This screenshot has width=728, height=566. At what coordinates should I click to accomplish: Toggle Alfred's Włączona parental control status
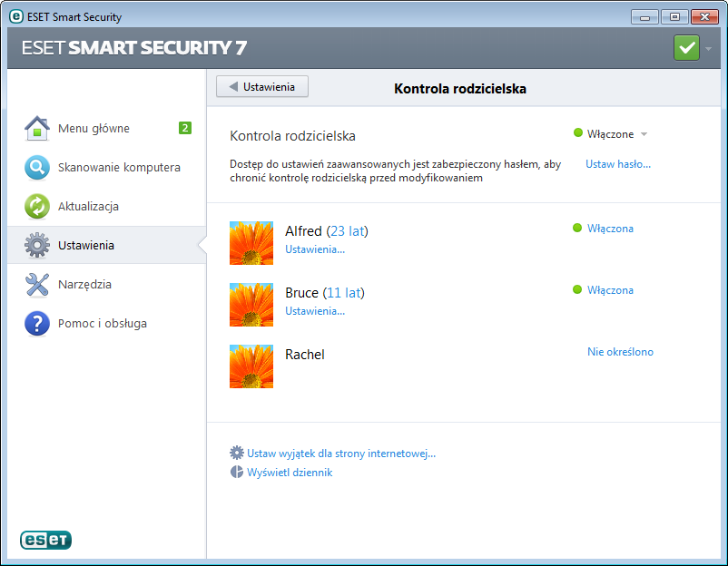[610, 229]
